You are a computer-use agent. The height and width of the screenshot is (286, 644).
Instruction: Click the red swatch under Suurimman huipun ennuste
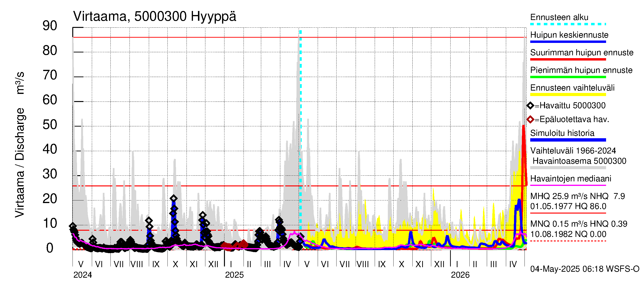pyautogui.click(x=568, y=59)
